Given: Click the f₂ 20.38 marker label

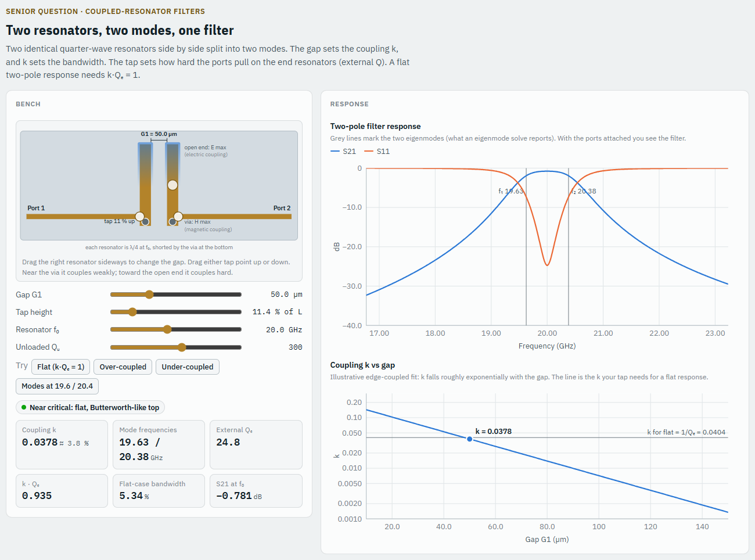Looking at the screenshot, I should coord(583,191).
